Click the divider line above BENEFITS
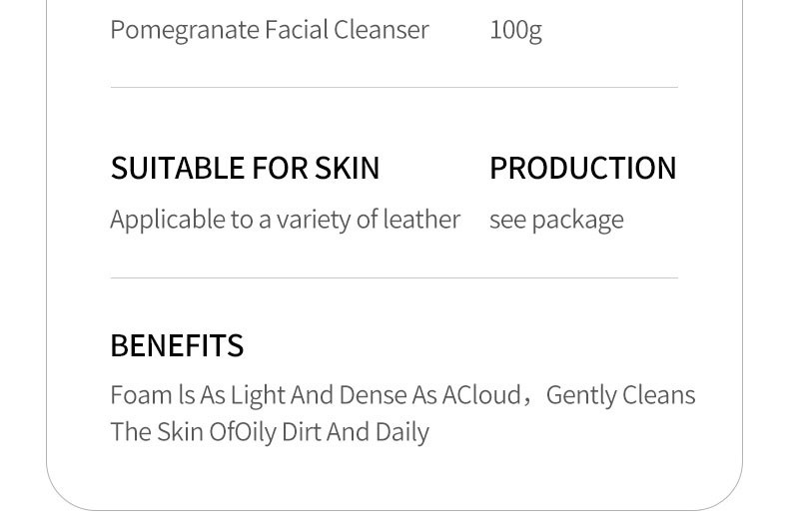 click(394, 277)
